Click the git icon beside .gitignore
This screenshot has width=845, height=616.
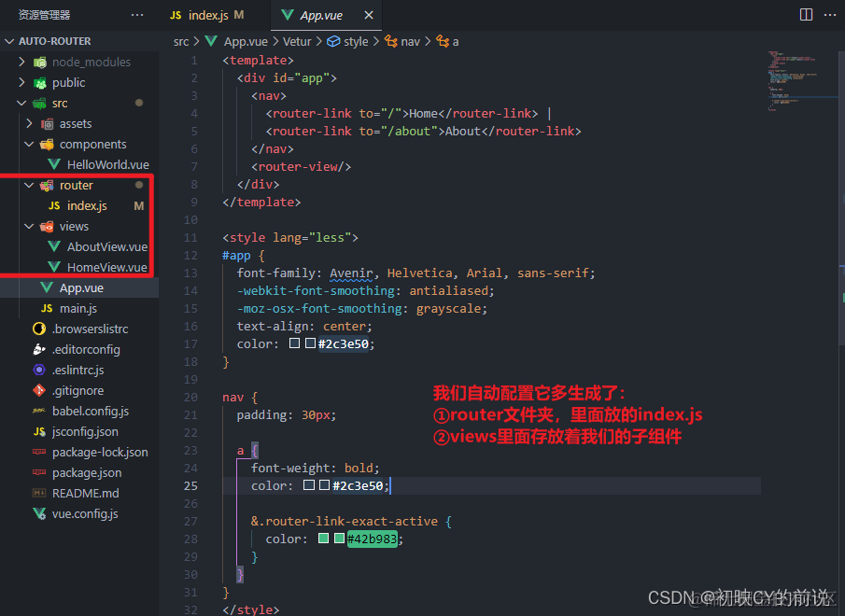click(39, 390)
